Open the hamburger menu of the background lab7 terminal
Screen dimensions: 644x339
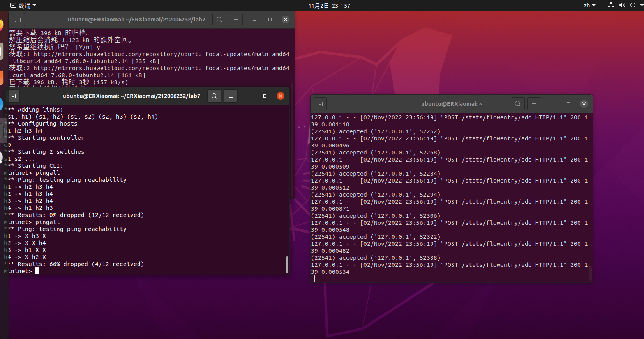(x=236, y=20)
